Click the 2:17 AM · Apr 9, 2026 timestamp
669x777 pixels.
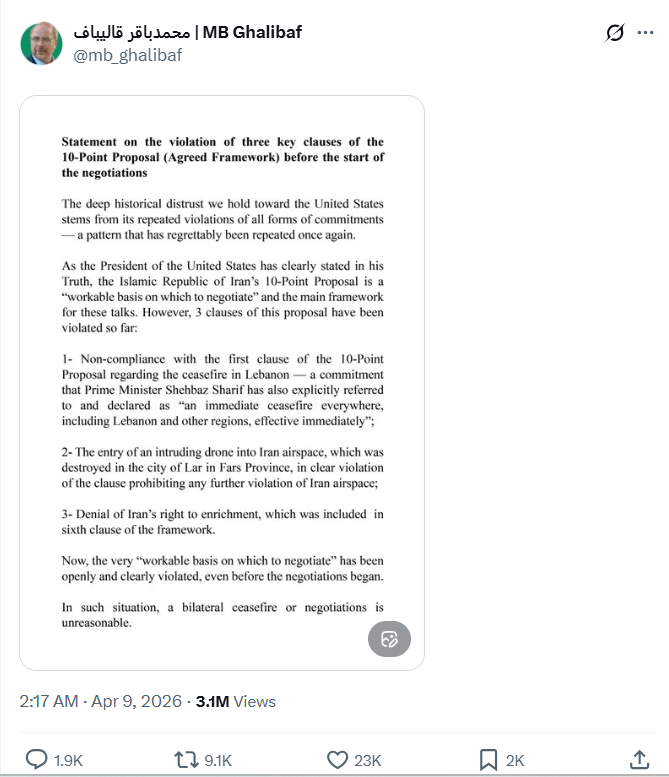pos(98,701)
